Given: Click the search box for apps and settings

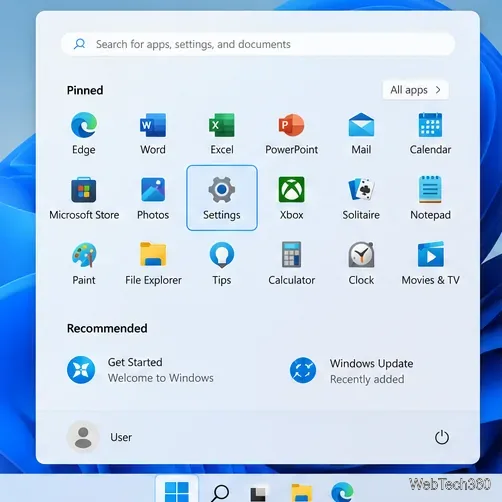Looking at the screenshot, I should [258, 44].
